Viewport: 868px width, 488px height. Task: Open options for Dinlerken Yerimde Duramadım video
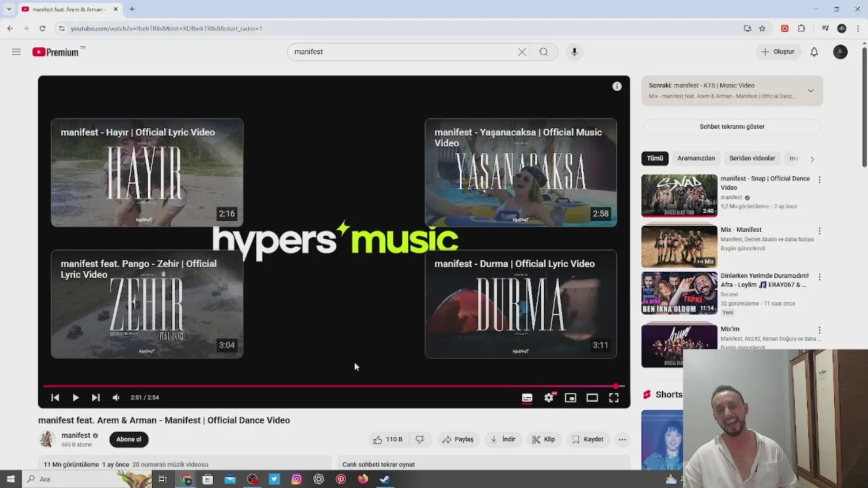819,277
